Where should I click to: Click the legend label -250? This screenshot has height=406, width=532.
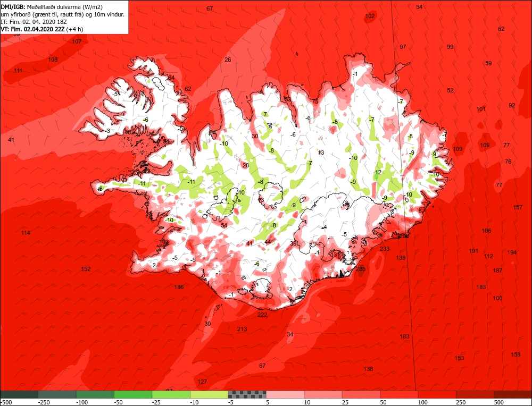tap(44, 402)
